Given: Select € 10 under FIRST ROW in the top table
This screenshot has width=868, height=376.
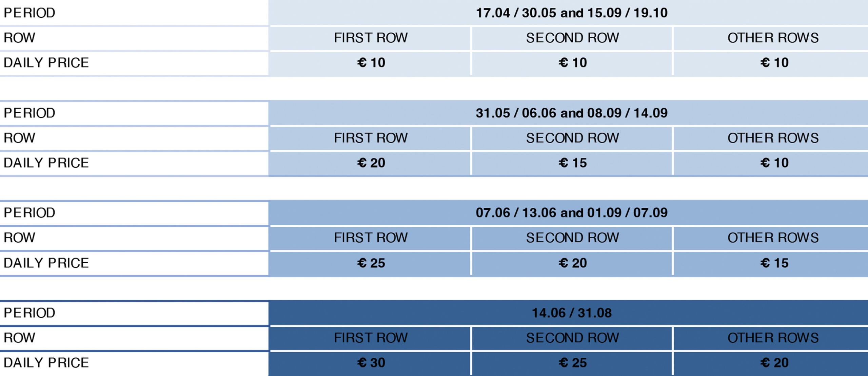Looking at the screenshot, I should [x=371, y=63].
